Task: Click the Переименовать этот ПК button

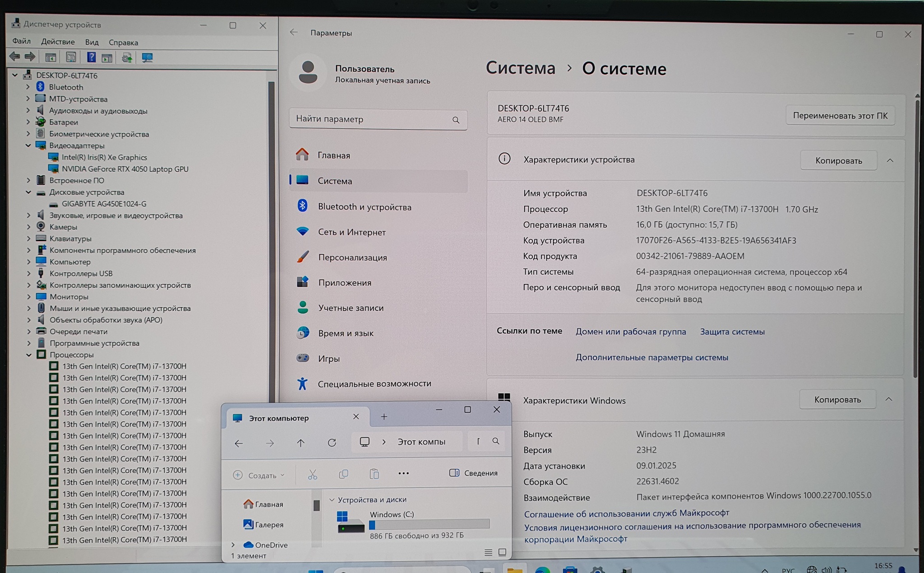Action: coord(840,116)
